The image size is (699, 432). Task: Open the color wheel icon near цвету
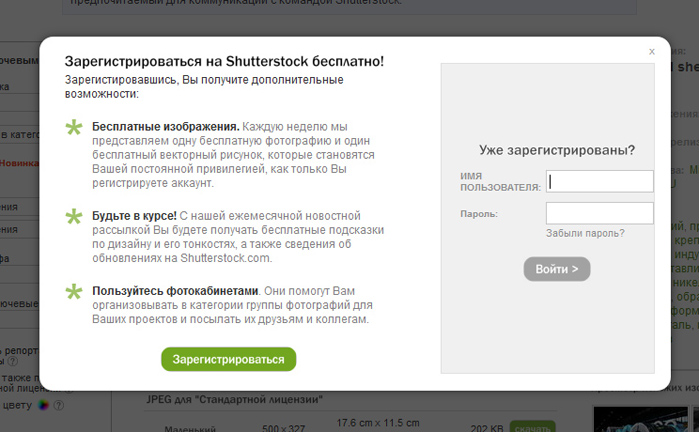[x=42, y=406]
